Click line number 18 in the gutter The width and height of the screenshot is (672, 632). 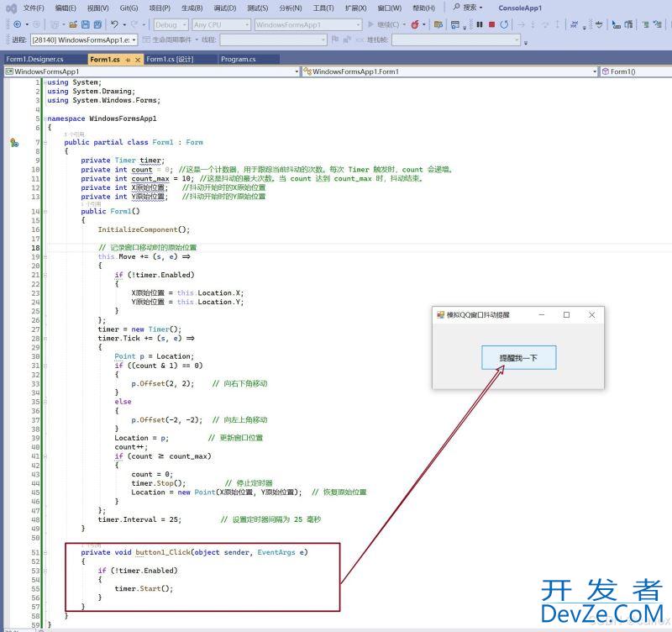[35, 248]
